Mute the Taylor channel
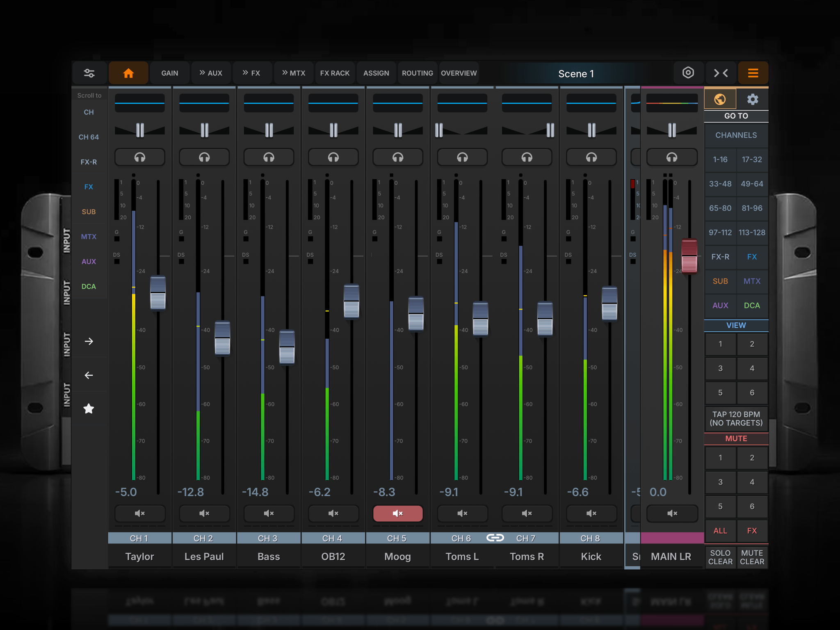Image resolution: width=840 pixels, height=630 pixels. click(x=140, y=513)
